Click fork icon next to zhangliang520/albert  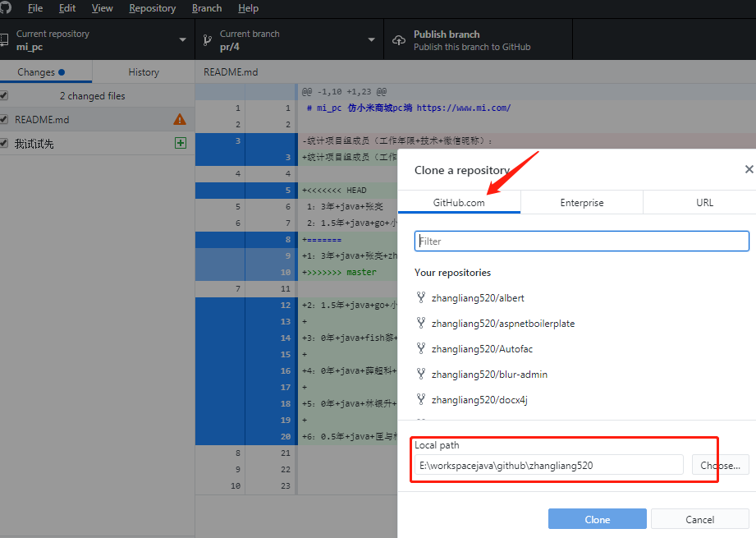[421, 297]
